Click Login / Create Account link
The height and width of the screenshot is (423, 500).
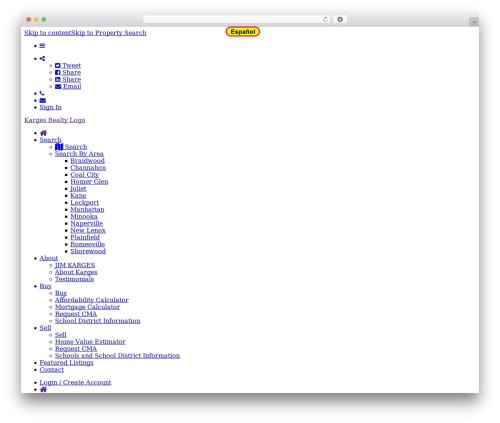[75, 383]
